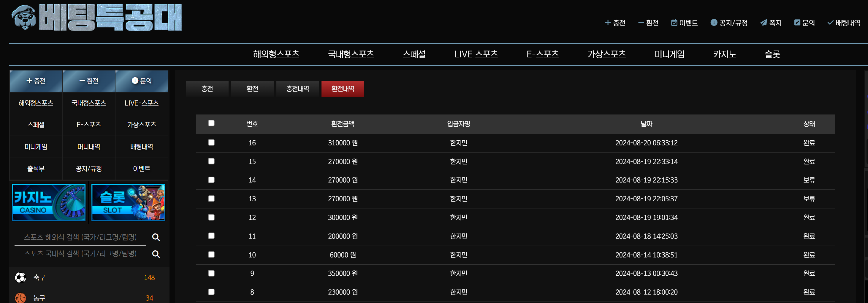The image size is (868, 303).
Task: Click the site logo mascot icon
Action: point(23,18)
